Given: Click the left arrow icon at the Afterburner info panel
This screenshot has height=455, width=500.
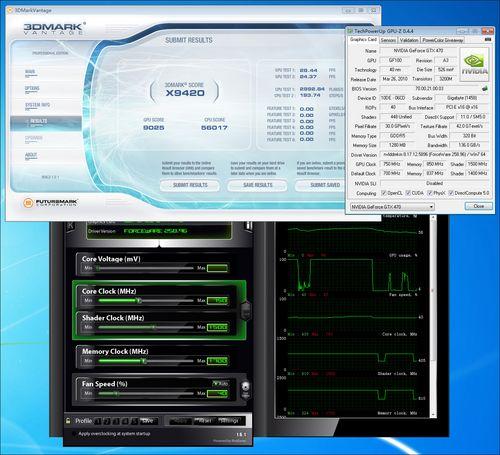Looking at the screenshot, I should tap(70, 226).
